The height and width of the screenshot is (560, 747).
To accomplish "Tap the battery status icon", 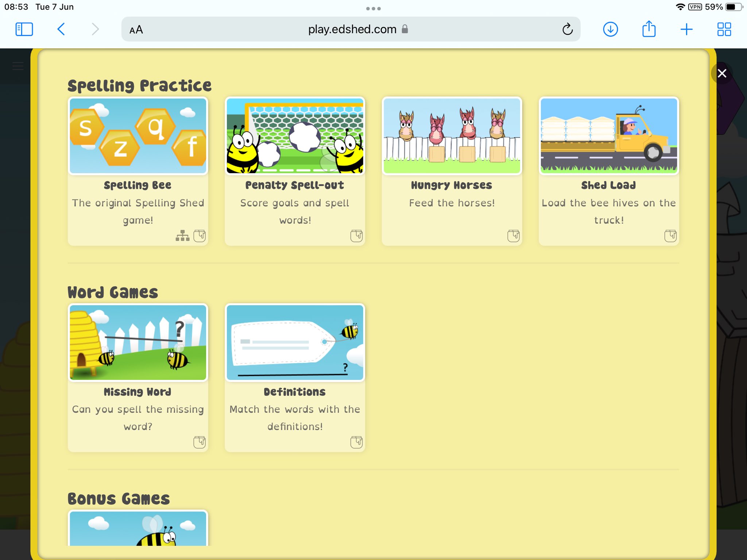I will [x=734, y=7].
